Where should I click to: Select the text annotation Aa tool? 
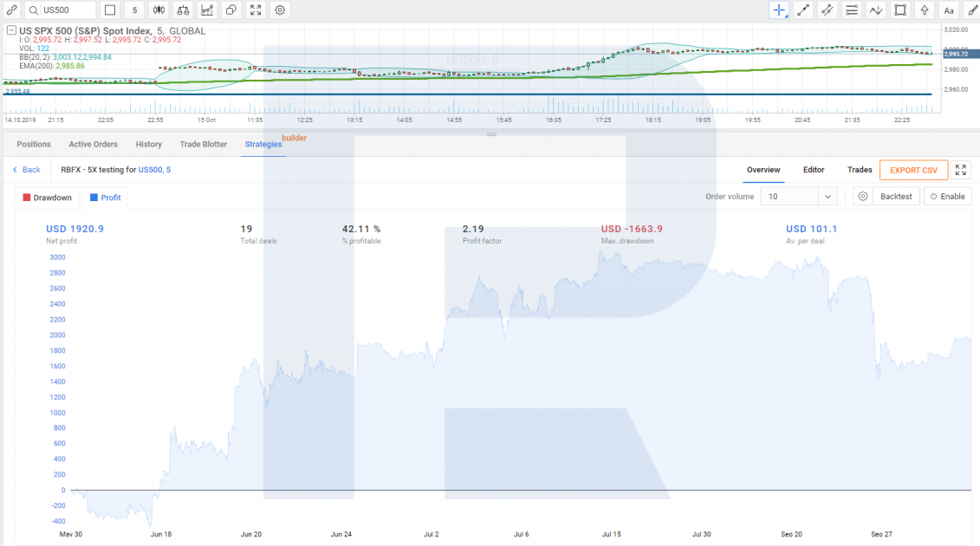(x=949, y=10)
